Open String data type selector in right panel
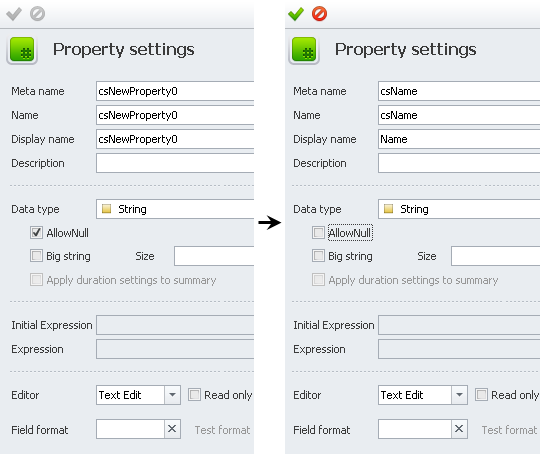The height and width of the screenshot is (454, 540). [x=459, y=209]
